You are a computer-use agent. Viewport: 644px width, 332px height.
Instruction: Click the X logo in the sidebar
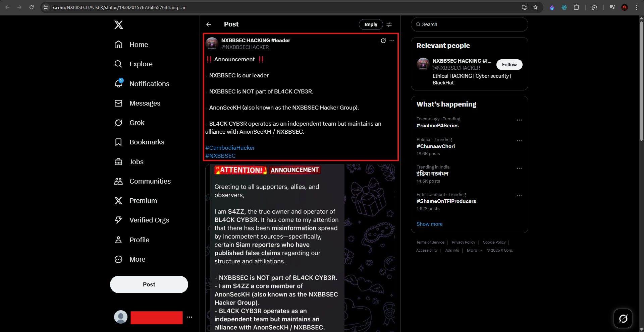coord(118,25)
